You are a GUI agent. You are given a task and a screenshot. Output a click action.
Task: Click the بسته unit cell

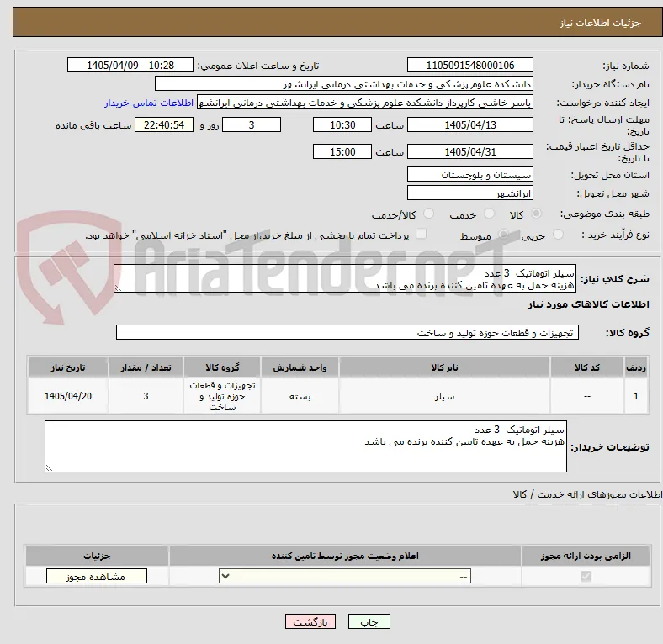[x=300, y=396]
